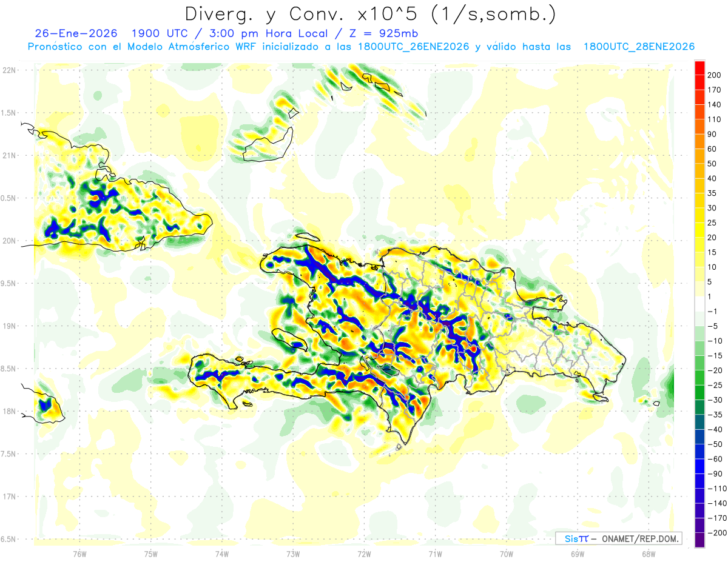This screenshot has height=562, width=728.
Task: Click the '74W' longitude label
Action: click(221, 554)
